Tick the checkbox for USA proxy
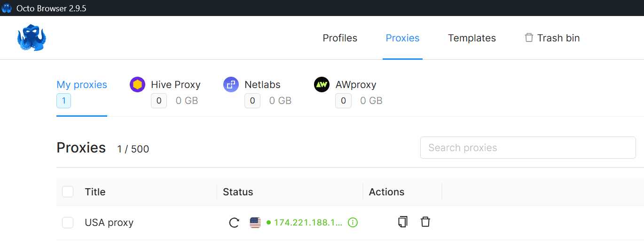 click(68, 223)
